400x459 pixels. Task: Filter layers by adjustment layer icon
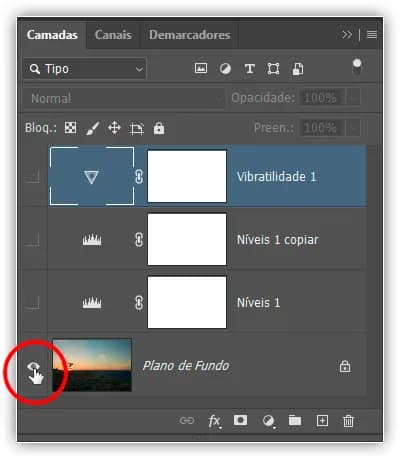click(225, 69)
